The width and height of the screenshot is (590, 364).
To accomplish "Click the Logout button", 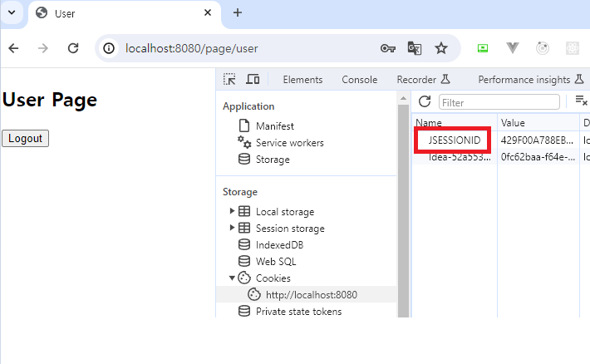I will (25, 138).
